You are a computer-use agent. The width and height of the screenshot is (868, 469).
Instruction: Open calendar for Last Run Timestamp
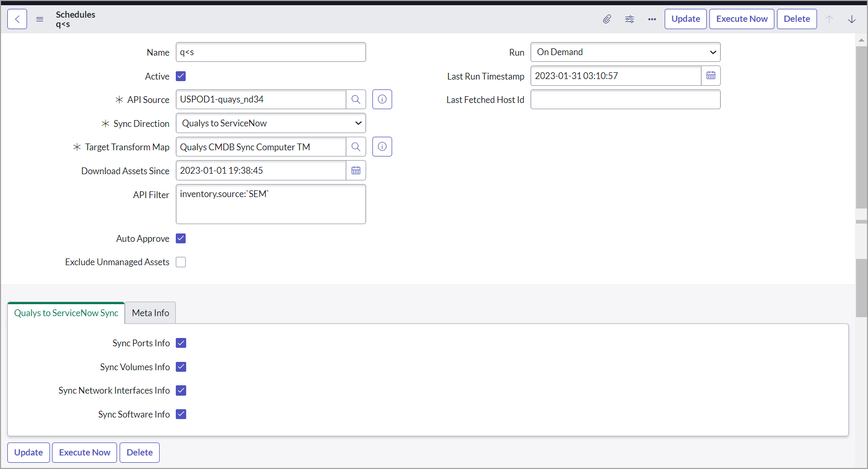click(x=711, y=76)
